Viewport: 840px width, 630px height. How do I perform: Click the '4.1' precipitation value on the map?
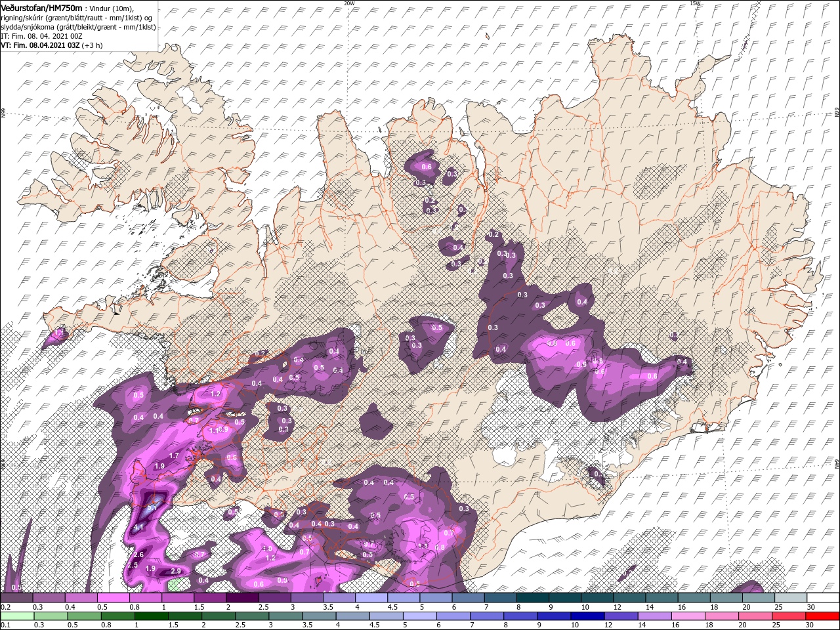click(x=138, y=528)
